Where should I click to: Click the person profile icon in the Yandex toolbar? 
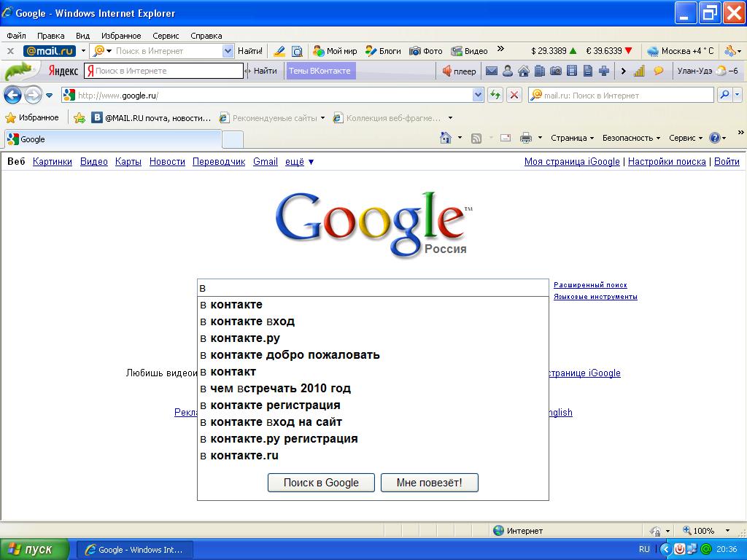pos(508,71)
